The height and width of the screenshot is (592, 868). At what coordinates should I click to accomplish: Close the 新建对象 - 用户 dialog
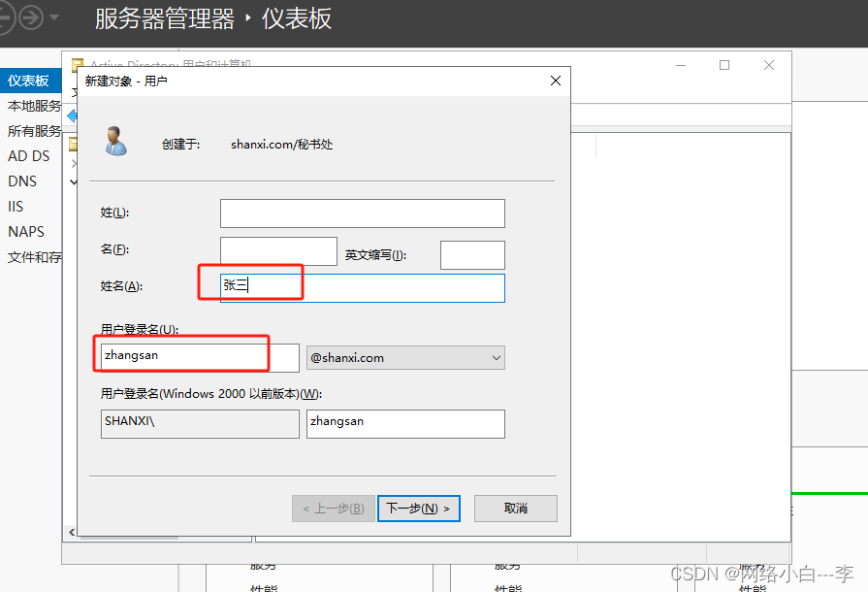(x=556, y=81)
